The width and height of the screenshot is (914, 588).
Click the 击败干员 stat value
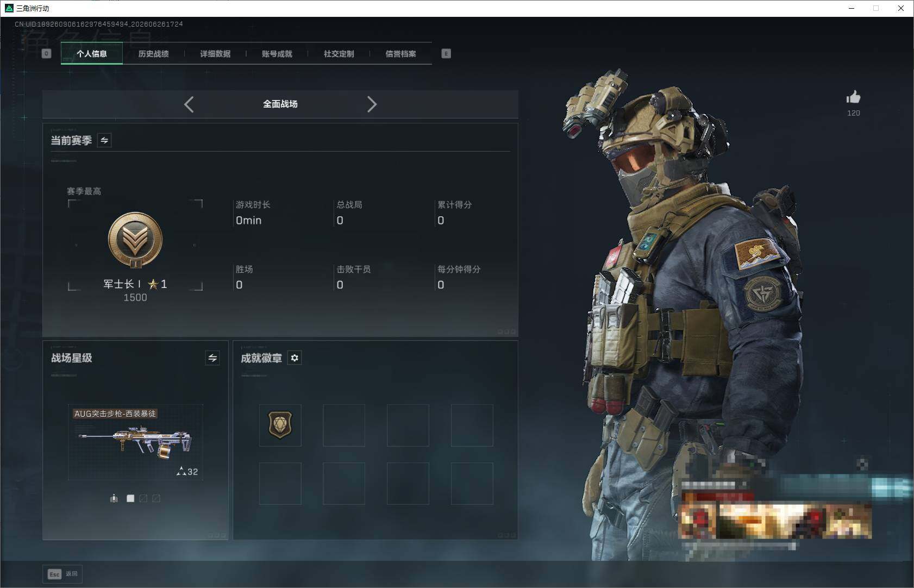(x=340, y=285)
